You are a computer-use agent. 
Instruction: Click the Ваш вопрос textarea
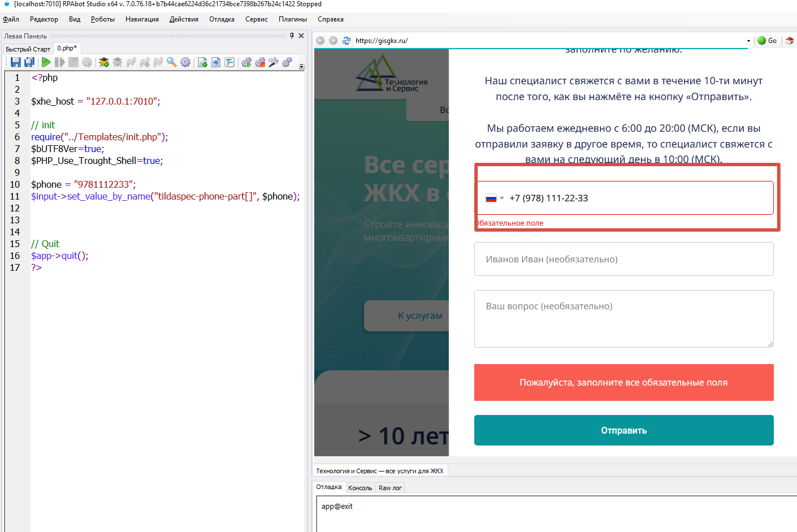624,319
